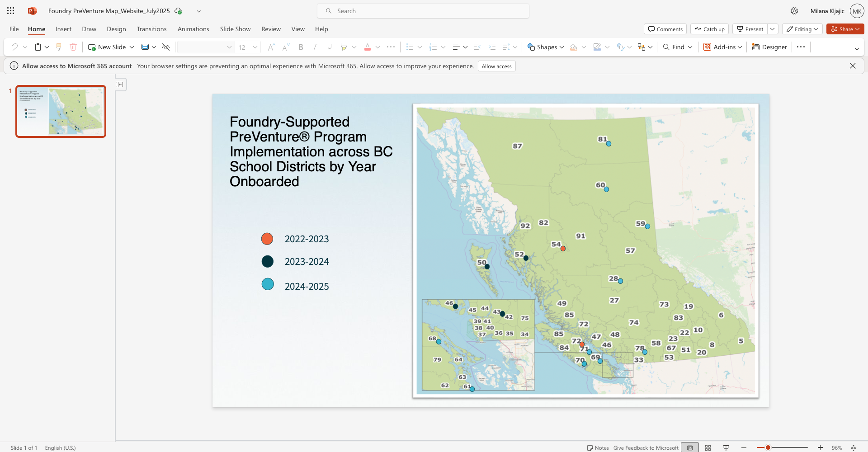
Task: Open the Animations tab
Action: (x=193, y=29)
